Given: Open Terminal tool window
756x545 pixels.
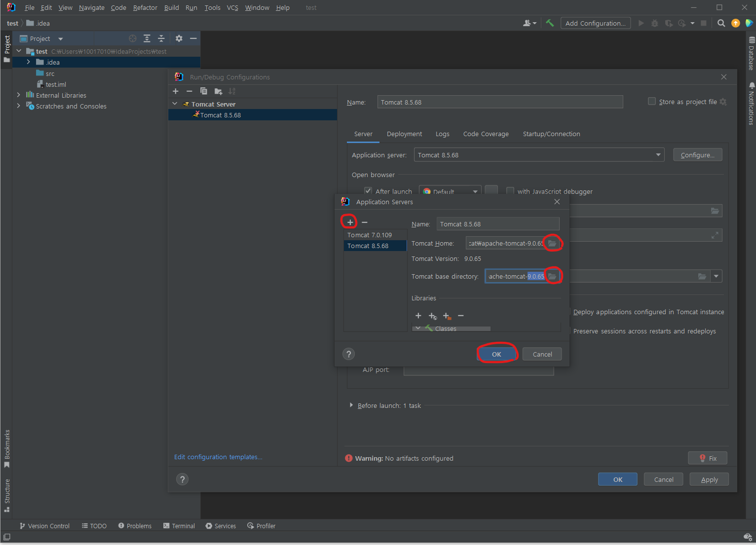Looking at the screenshot, I should [179, 526].
